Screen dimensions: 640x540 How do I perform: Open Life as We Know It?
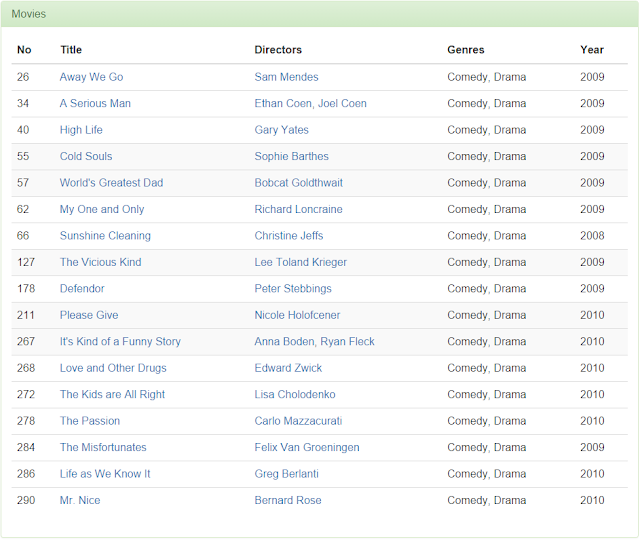105,474
